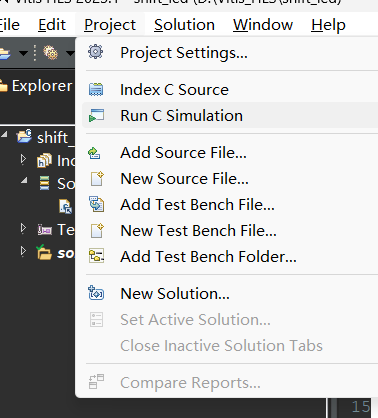The image size is (378, 418).
Task: Click the New Source File icon
Action: (97, 179)
